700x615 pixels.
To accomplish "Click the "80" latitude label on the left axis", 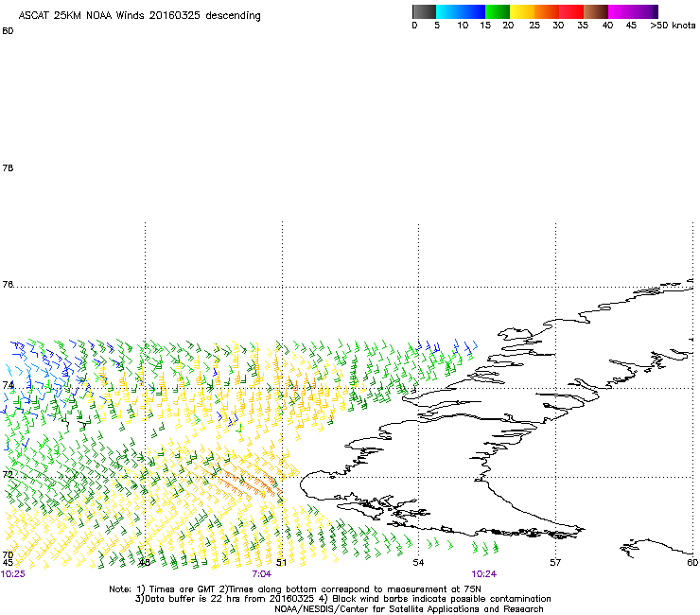I will point(8,31).
